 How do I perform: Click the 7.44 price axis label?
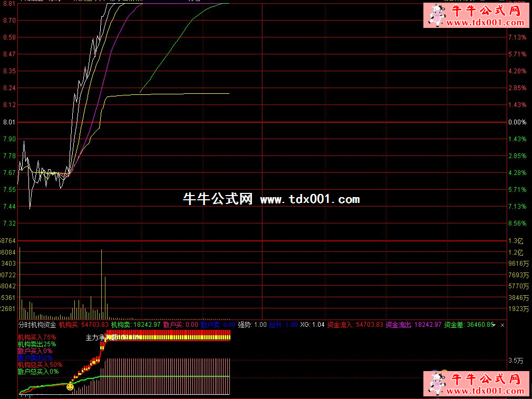coord(9,206)
